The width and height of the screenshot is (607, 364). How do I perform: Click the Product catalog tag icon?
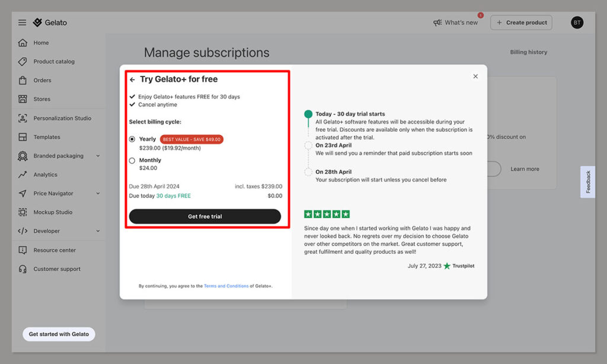[x=23, y=61]
